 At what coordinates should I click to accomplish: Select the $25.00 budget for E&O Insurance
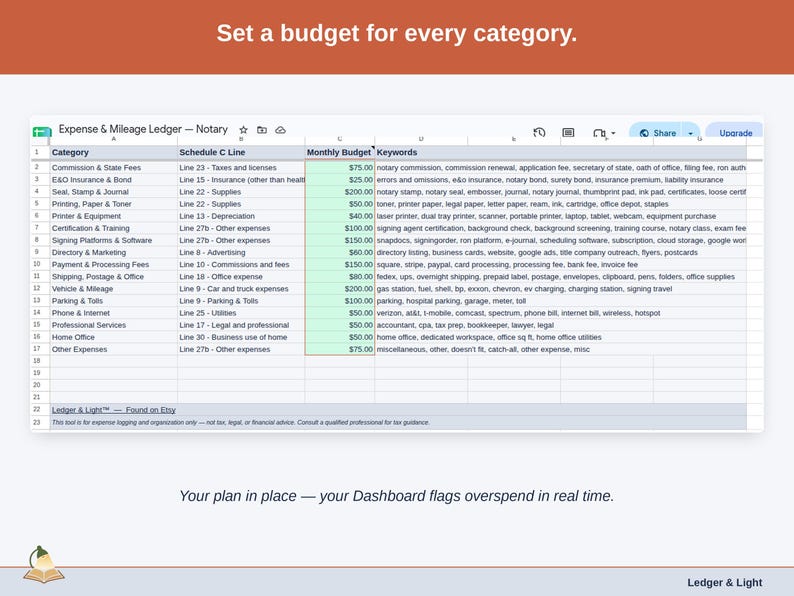click(340, 180)
